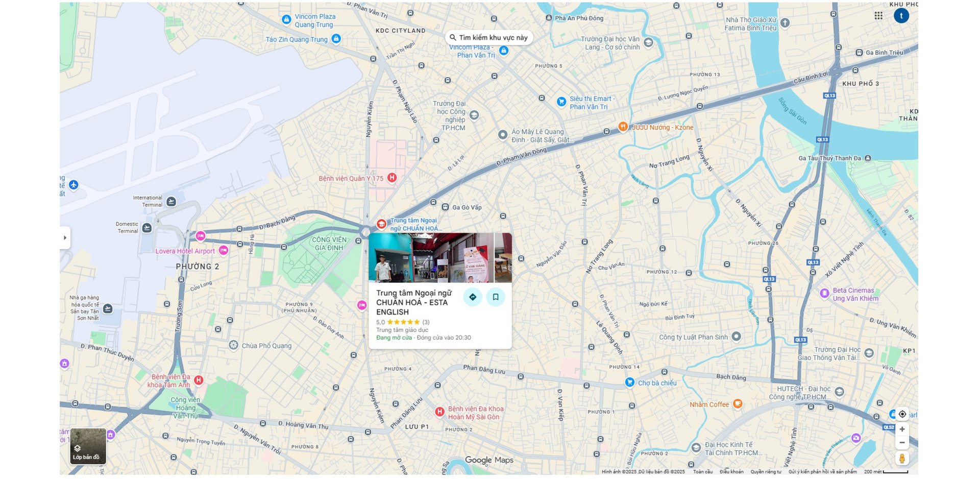The image size is (980, 479).
Task: Show your location on the map
Action: [902, 414]
